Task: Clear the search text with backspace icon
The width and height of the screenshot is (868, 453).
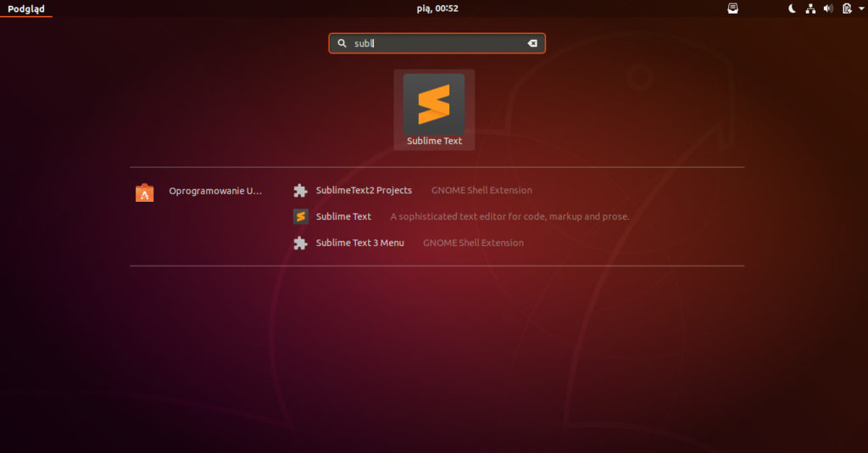Action: click(532, 43)
